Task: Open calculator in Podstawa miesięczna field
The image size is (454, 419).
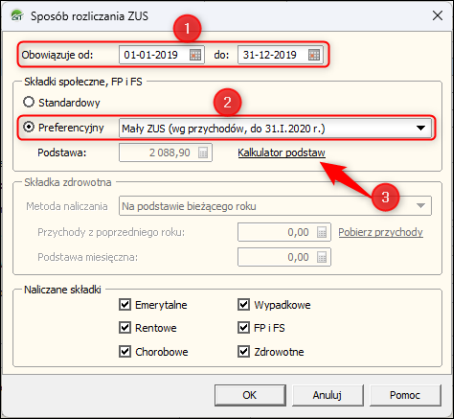Action: (x=322, y=257)
